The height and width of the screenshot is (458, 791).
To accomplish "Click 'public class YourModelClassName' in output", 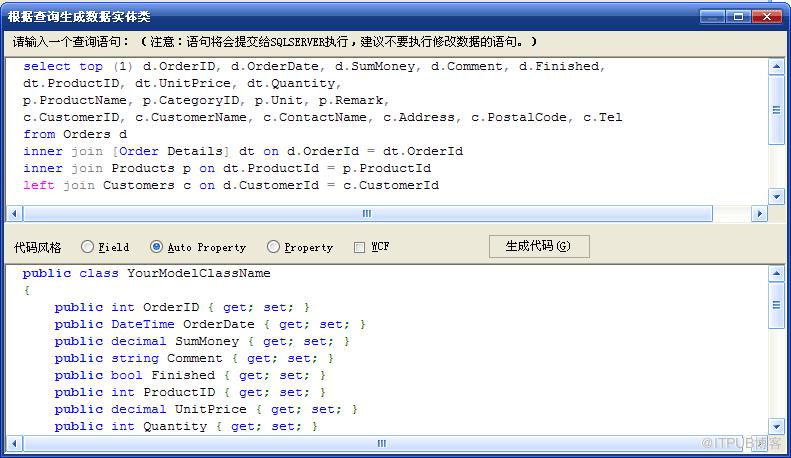I will point(146,273).
